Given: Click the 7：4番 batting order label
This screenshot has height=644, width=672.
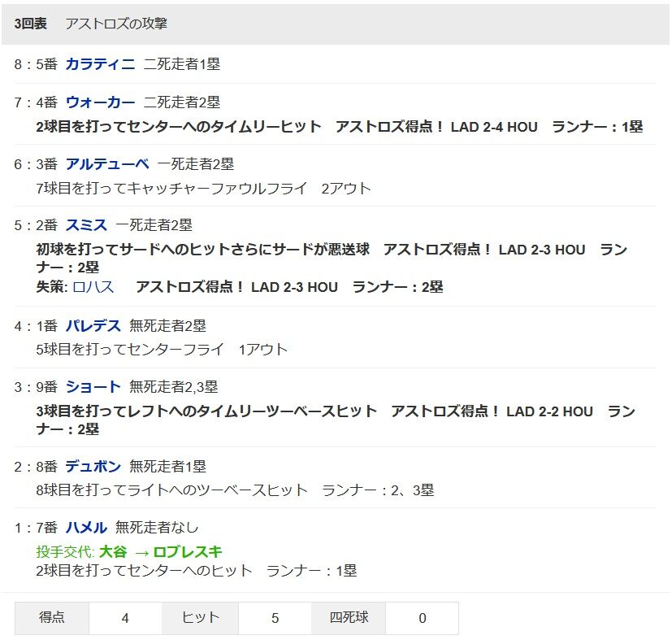Looking at the screenshot, I should (36, 102).
